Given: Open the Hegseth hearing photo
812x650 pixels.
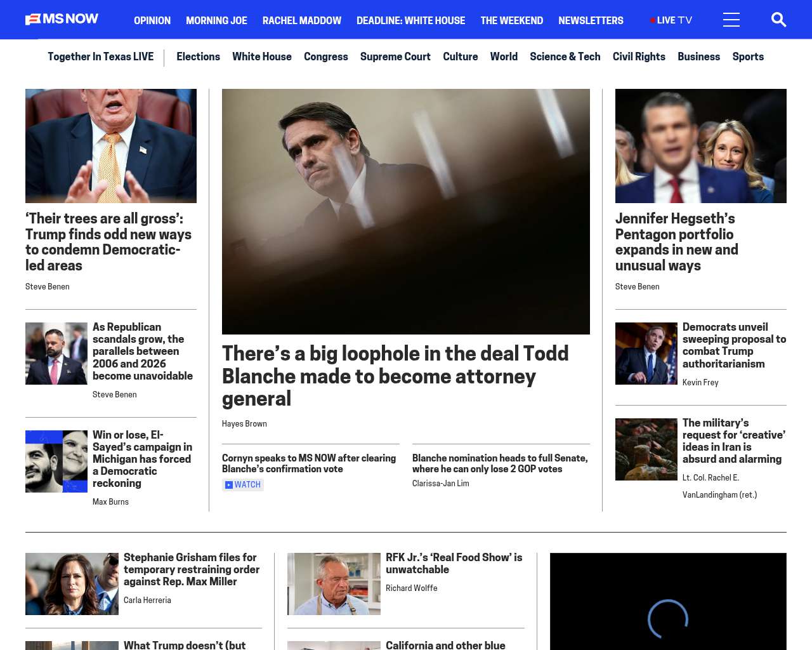Looking at the screenshot, I should point(701,146).
